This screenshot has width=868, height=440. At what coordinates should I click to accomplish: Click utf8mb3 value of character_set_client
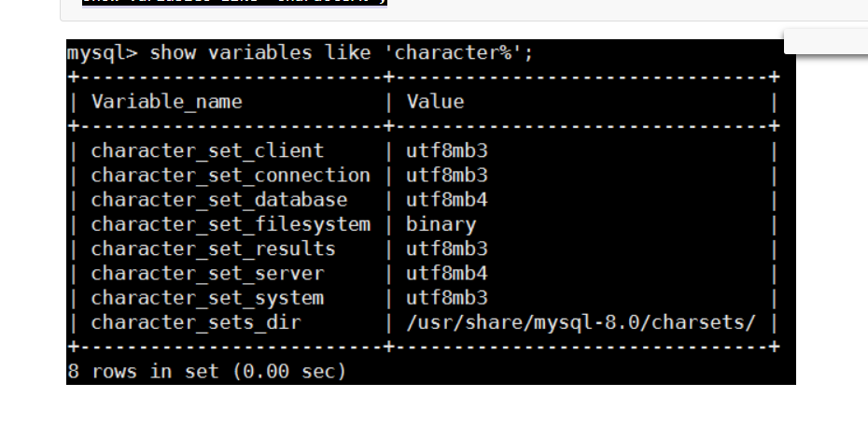click(446, 150)
